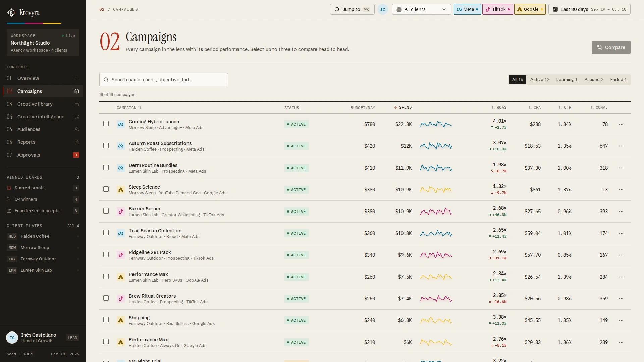Open the Last 30 days date range picker
Image resolution: width=644 pixels, height=362 pixels.
point(589,9)
